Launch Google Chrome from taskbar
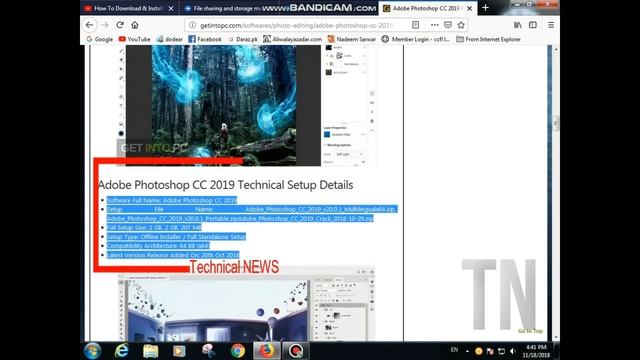Screen dimensions: 640x360 [238, 351]
